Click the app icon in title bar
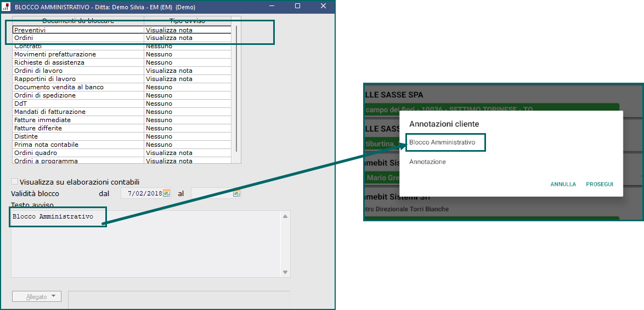The height and width of the screenshot is (310, 644). pos(5,7)
